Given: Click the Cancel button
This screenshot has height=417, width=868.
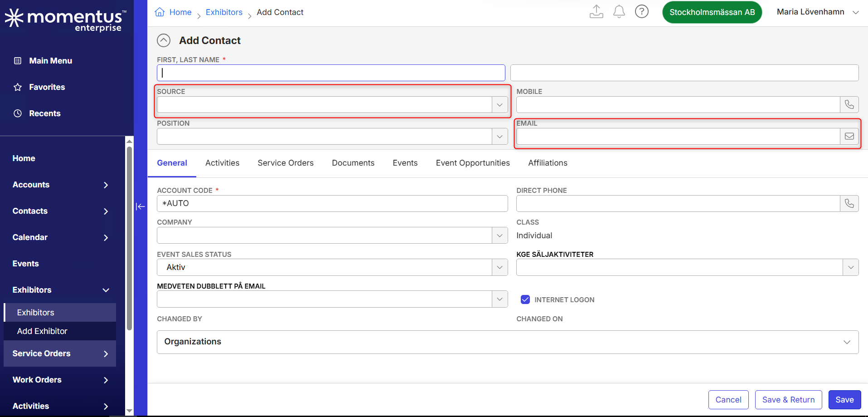Looking at the screenshot, I should 728,400.
